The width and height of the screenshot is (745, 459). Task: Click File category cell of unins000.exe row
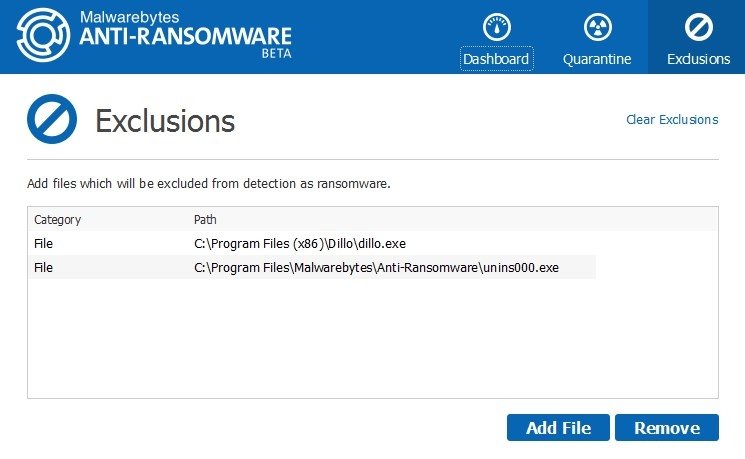[43, 268]
